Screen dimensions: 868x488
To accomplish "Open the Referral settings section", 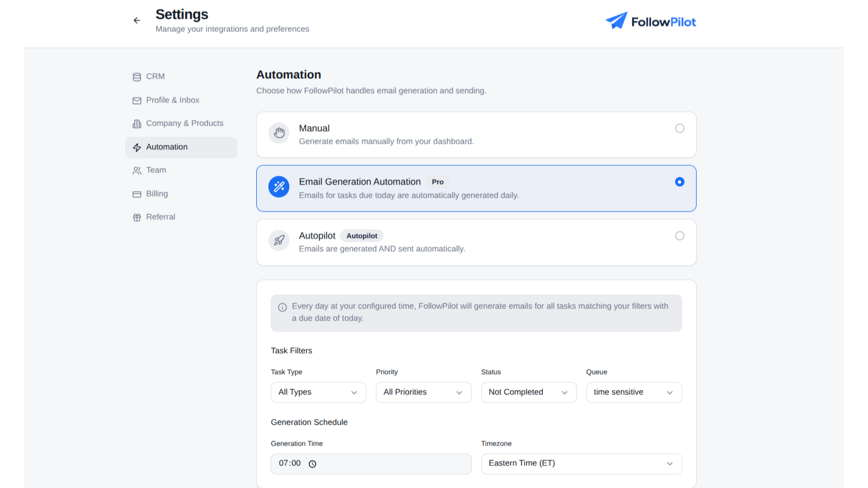I will pyautogui.click(x=181, y=217).
